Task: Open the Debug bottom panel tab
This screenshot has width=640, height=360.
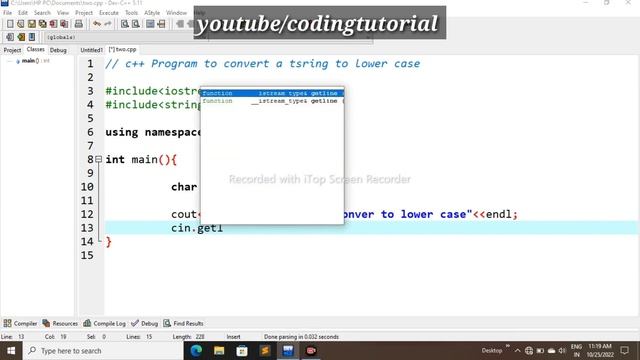Action: coord(144,323)
